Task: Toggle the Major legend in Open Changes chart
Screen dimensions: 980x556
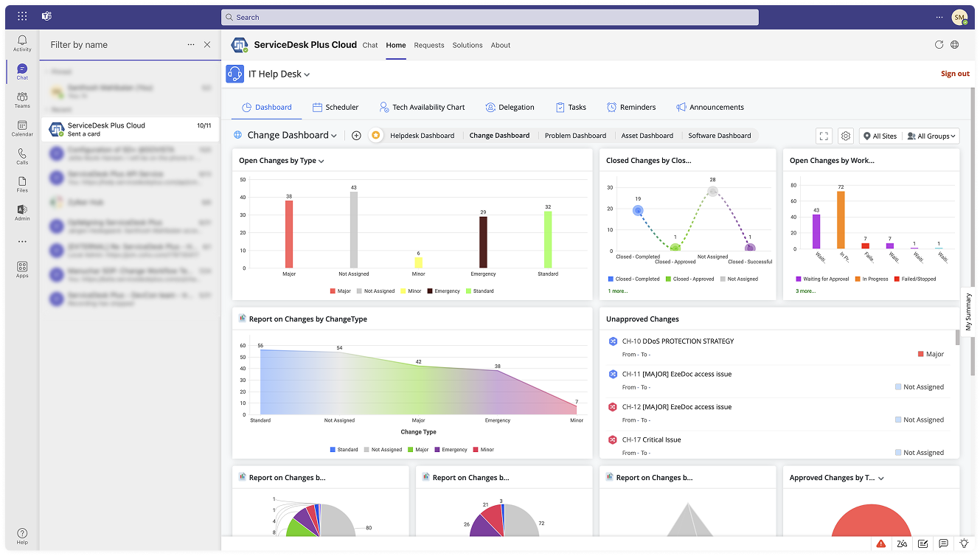Action: (340, 291)
